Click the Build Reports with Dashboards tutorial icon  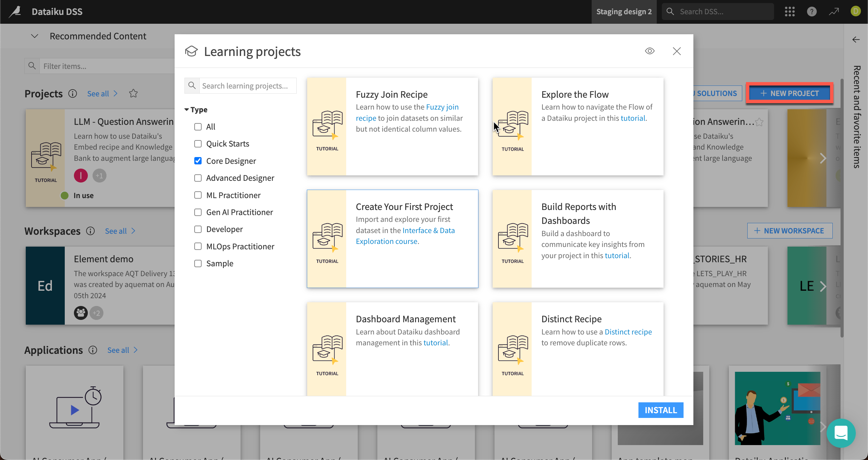(x=513, y=238)
